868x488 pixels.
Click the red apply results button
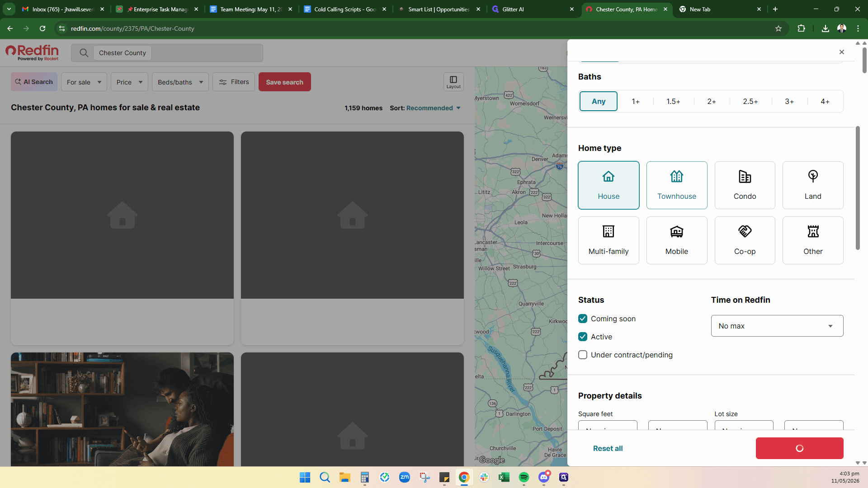799,448
